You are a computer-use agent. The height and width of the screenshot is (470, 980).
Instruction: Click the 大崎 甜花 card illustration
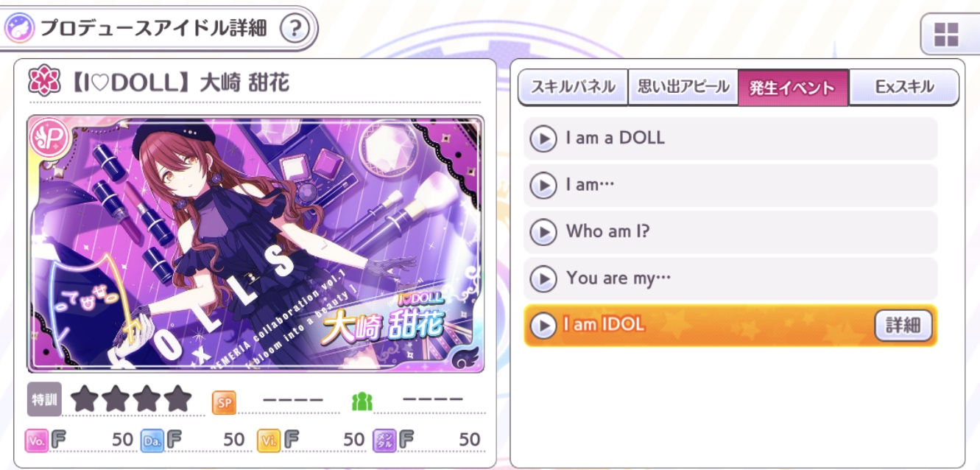255,244
